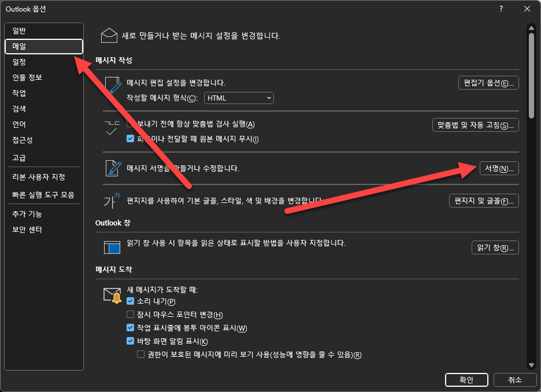Select 추가 기능 category
Image resolution: width=541 pixels, height=392 pixels.
[x=44, y=214]
